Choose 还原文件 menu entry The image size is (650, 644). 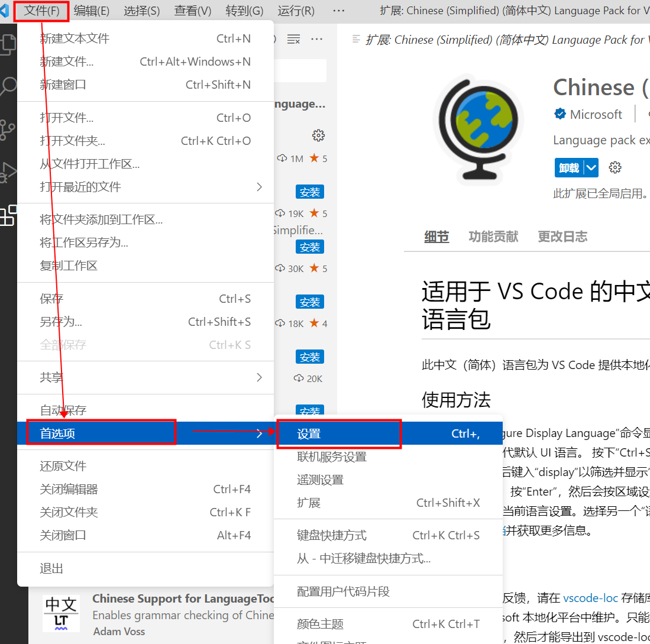pos(145,466)
